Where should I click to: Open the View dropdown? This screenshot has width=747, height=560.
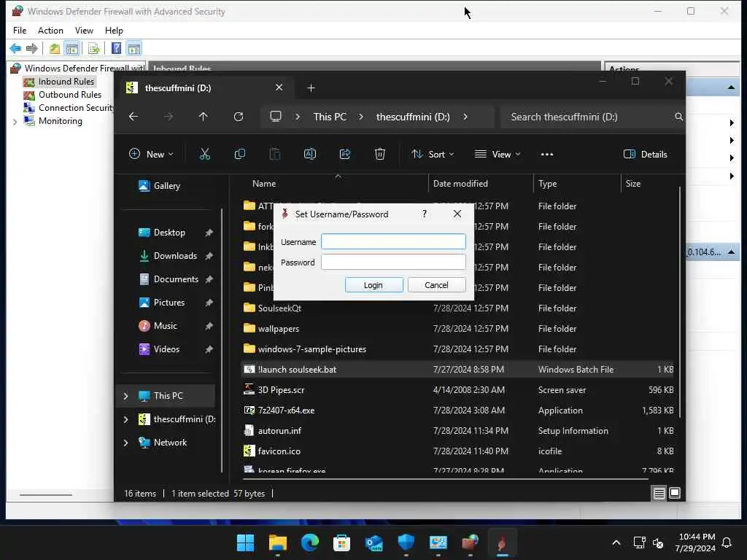point(498,154)
